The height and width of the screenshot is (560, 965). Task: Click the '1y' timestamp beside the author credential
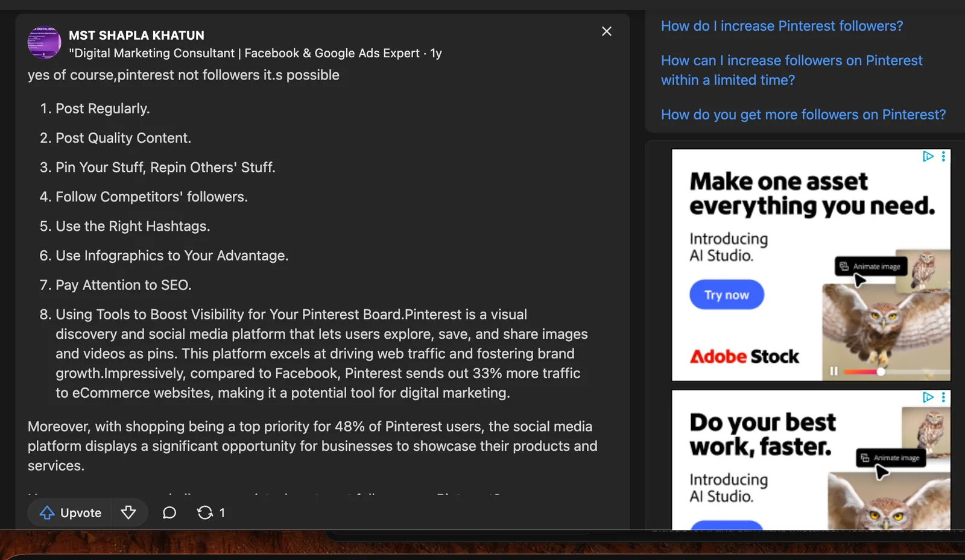tap(436, 53)
